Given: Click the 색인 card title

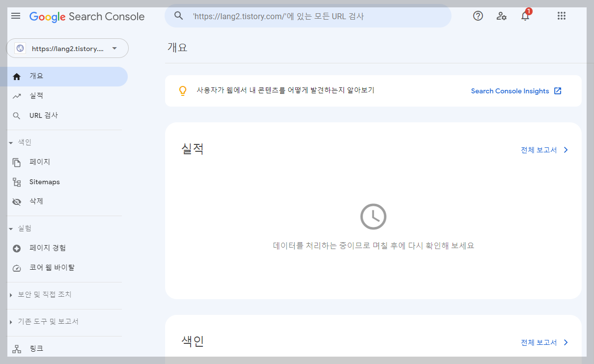Looking at the screenshot, I should (x=193, y=341).
